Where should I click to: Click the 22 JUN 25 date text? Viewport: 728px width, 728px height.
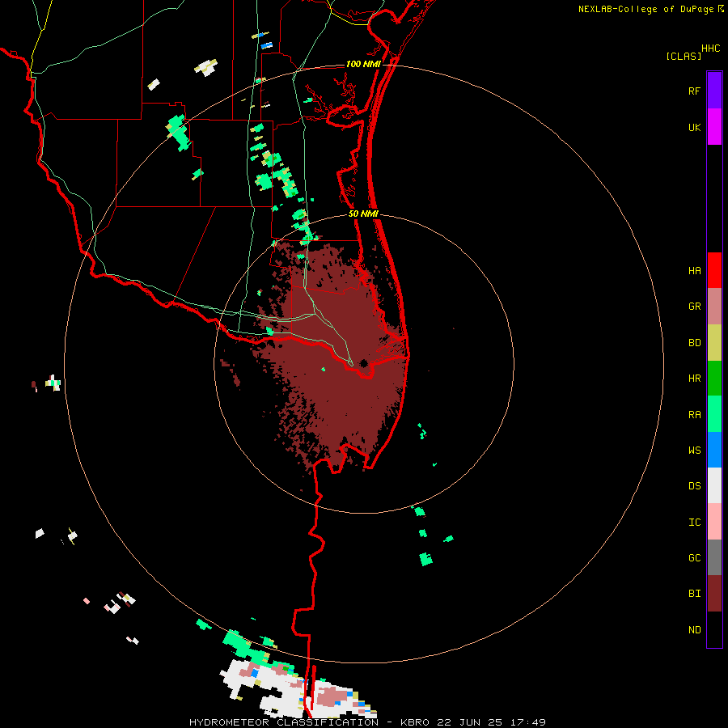(470, 722)
